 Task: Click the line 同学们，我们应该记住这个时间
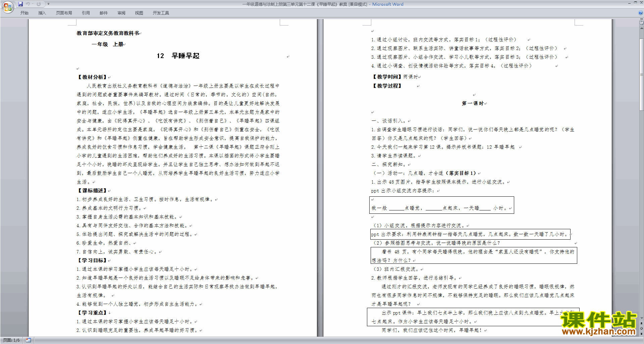(432, 330)
